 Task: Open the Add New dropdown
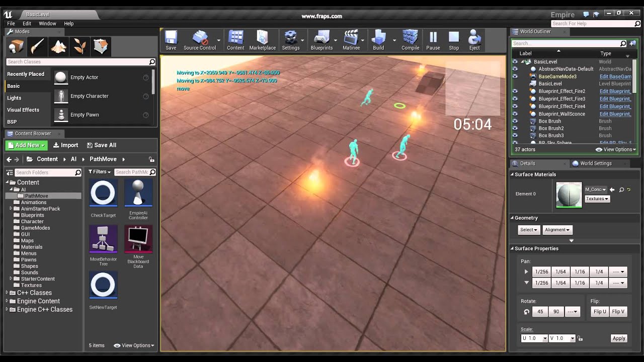(x=26, y=145)
